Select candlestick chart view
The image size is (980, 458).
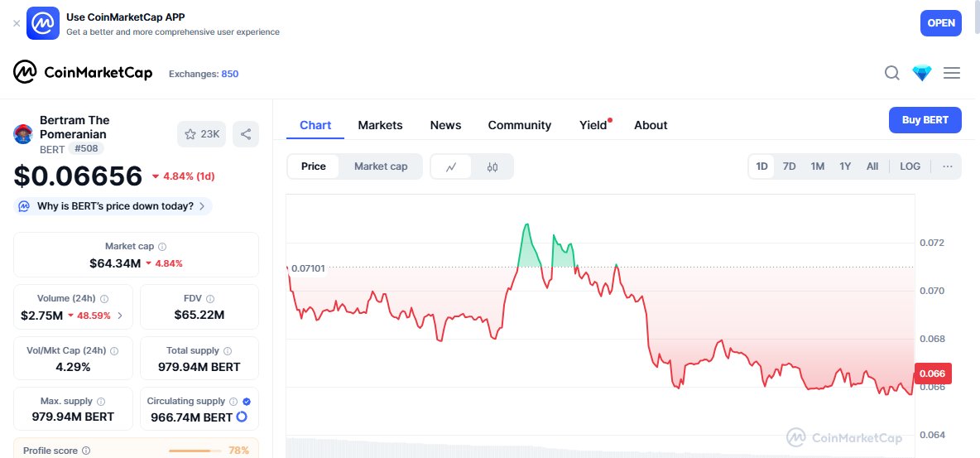[x=492, y=167]
